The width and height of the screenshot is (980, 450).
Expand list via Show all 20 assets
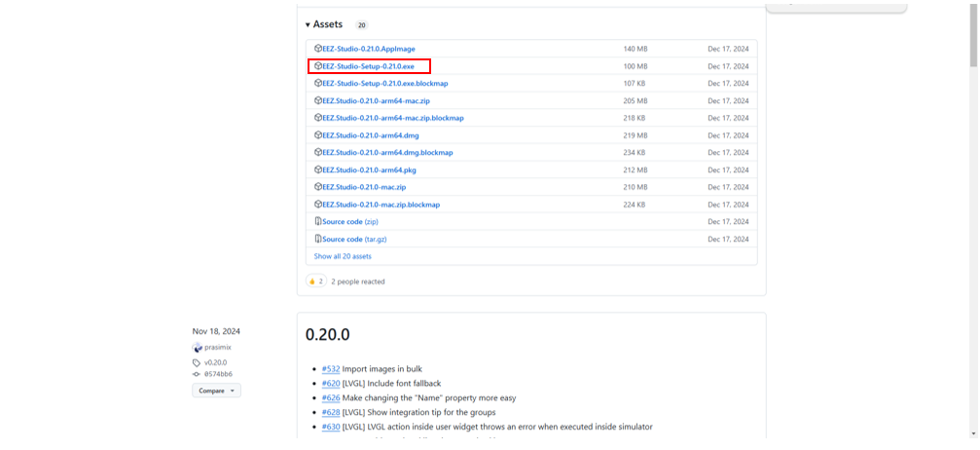click(x=343, y=256)
